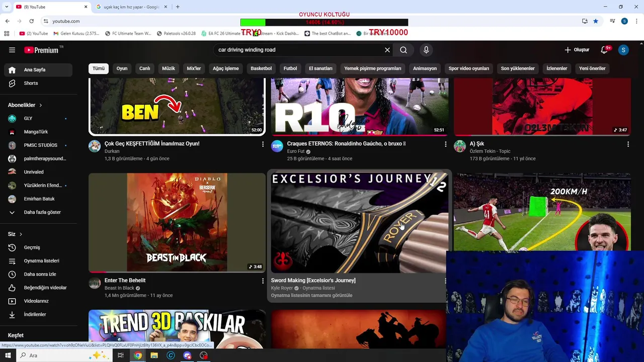This screenshot has width=644, height=362.
Task: Open Paletools bookmark
Action: pyautogui.click(x=176, y=34)
